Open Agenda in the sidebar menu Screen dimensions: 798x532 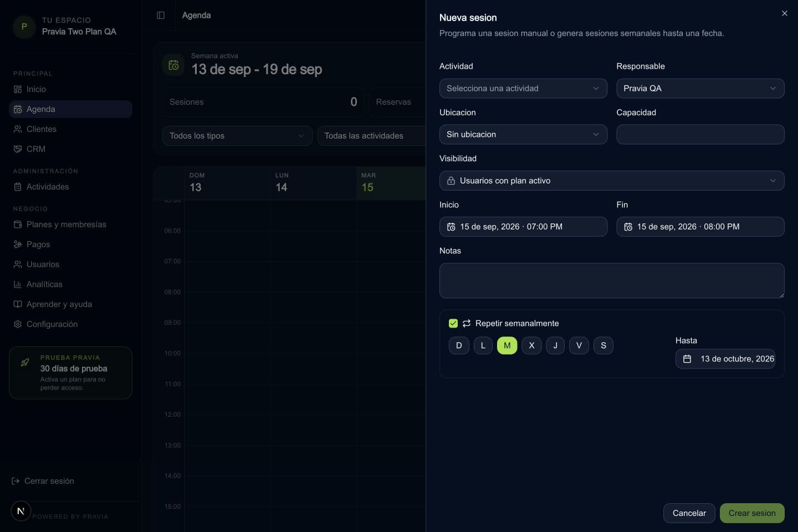(70, 109)
